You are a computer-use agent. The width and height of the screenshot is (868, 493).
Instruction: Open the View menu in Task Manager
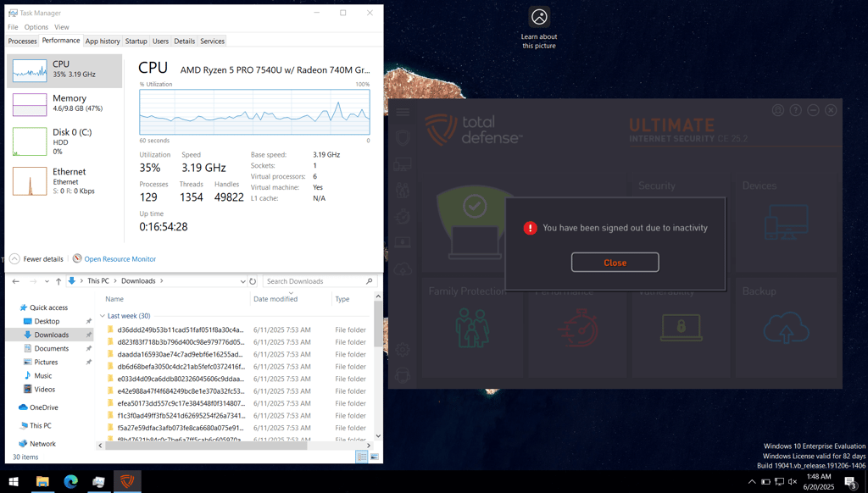pos(61,27)
